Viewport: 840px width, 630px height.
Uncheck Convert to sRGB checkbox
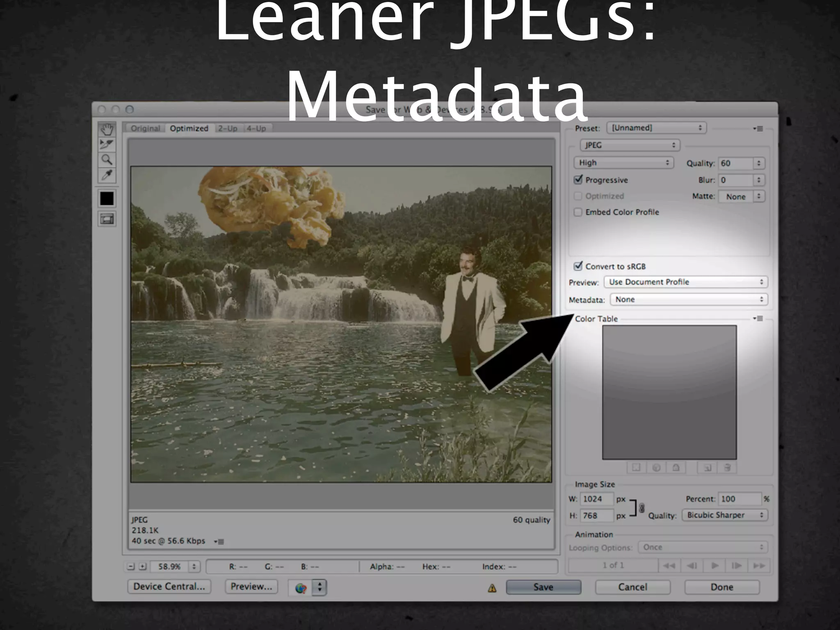(x=578, y=266)
